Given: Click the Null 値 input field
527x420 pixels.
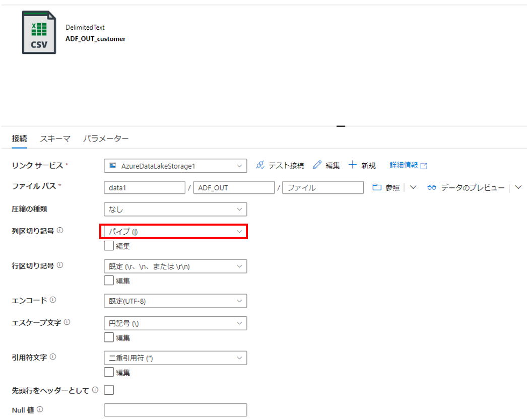Looking at the screenshot, I should pyautogui.click(x=175, y=410).
